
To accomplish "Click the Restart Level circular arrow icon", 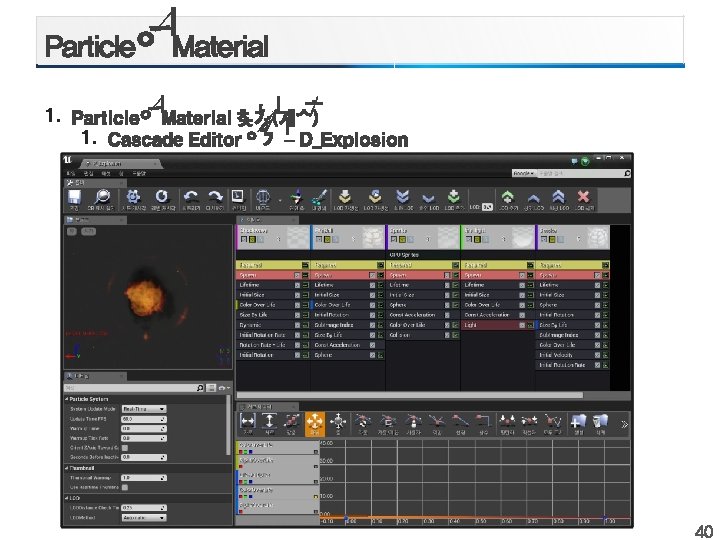I will [x=162, y=197].
